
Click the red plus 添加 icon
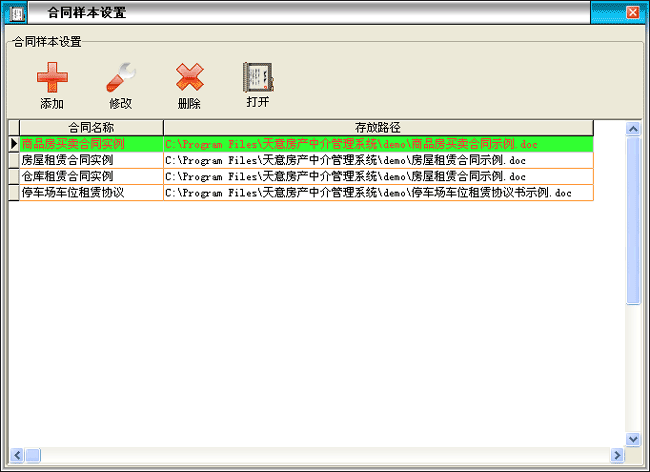pyautogui.click(x=52, y=78)
